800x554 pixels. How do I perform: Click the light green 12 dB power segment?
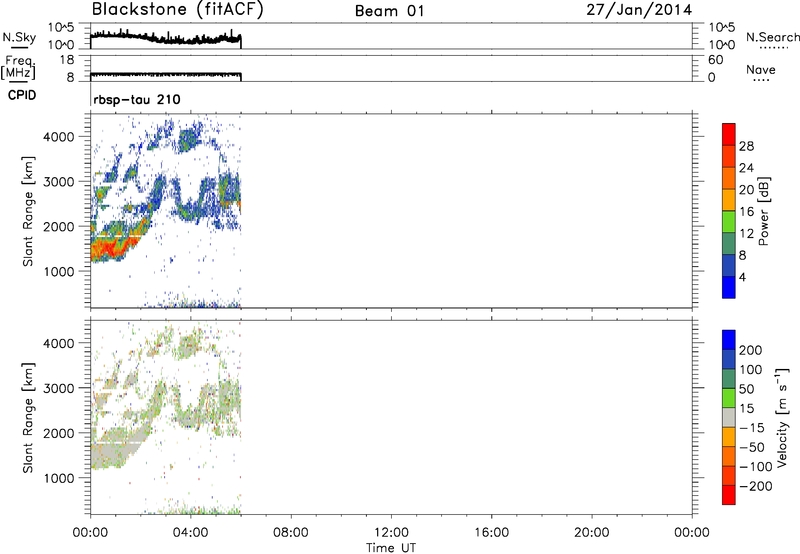tap(729, 221)
